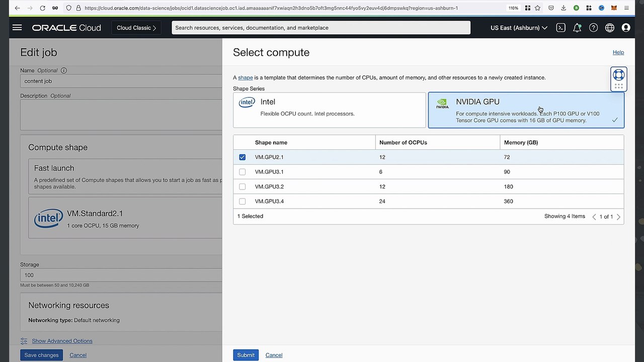Open the user profile avatar icon
The height and width of the screenshot is (362, 644).
tap(626, 28)
